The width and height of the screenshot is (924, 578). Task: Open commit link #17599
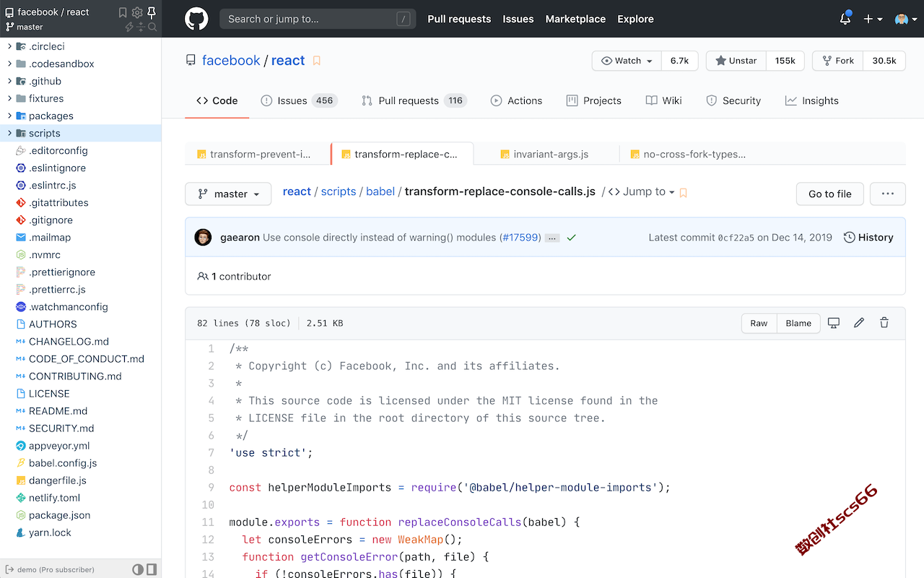[521, 237]
